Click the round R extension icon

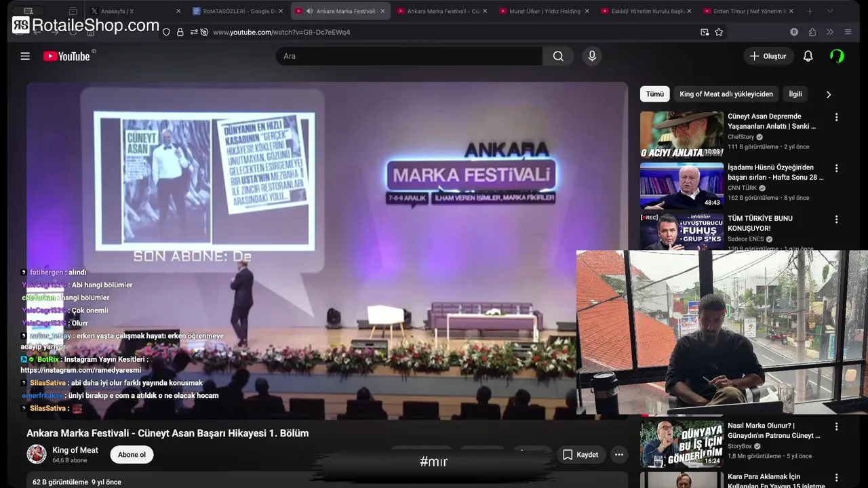pyautogui.click(x=794, y=32)
